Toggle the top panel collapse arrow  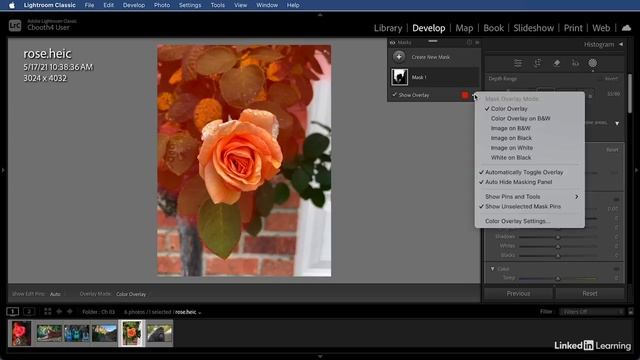point(320,15)
